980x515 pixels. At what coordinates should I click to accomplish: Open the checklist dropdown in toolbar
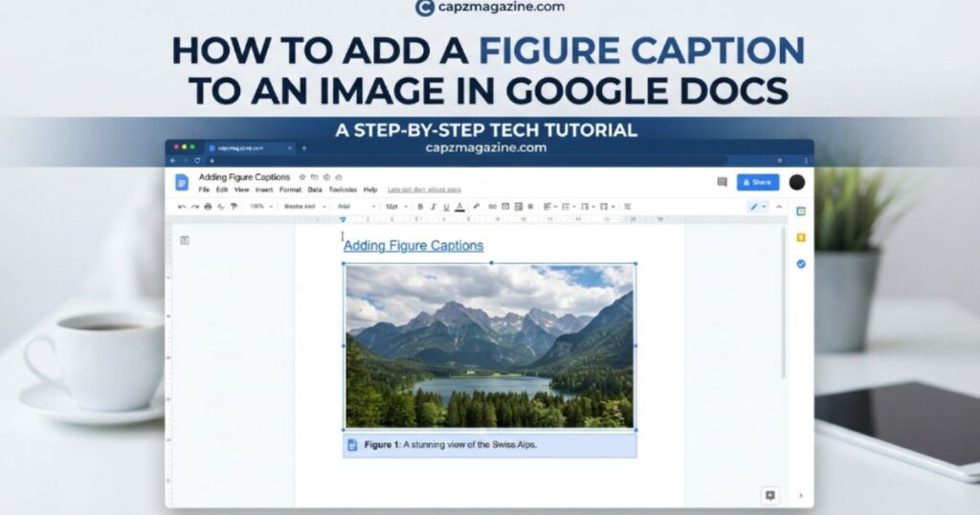click(x=588, y=206)
